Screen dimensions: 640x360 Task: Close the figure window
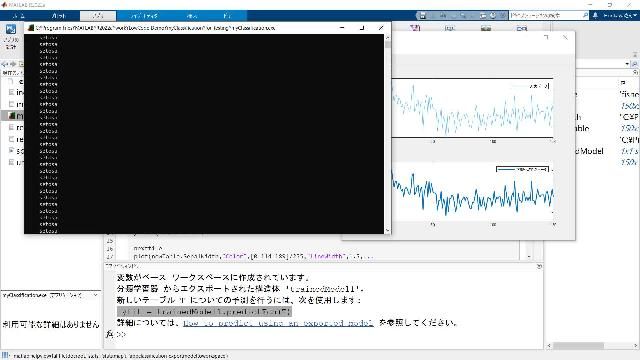[x=565, y=37]
